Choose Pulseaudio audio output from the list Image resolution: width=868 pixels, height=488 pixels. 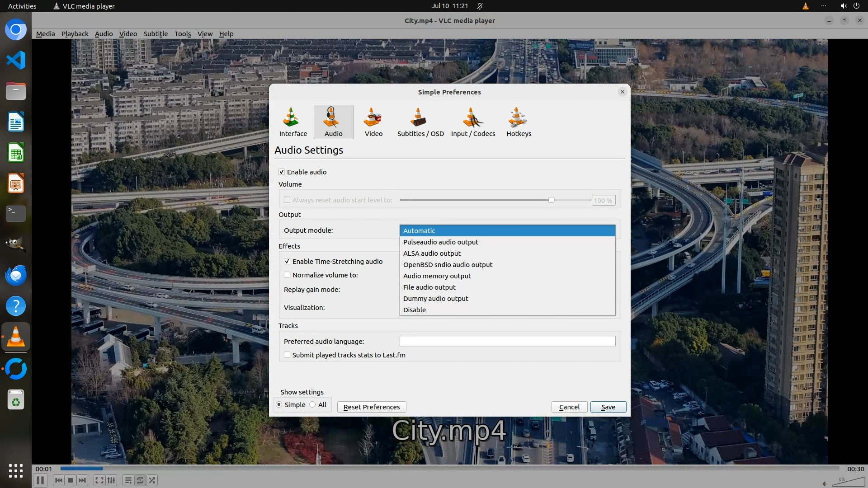pos(440,242)
